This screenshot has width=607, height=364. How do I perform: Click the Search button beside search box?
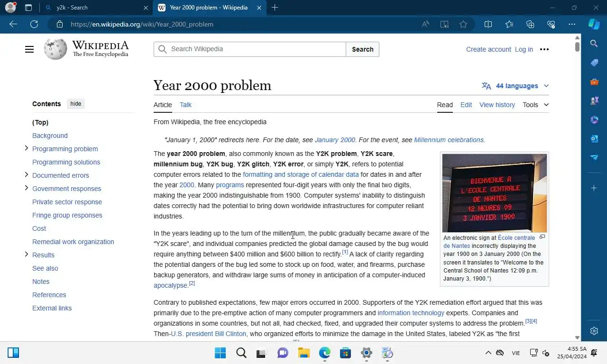363,49
